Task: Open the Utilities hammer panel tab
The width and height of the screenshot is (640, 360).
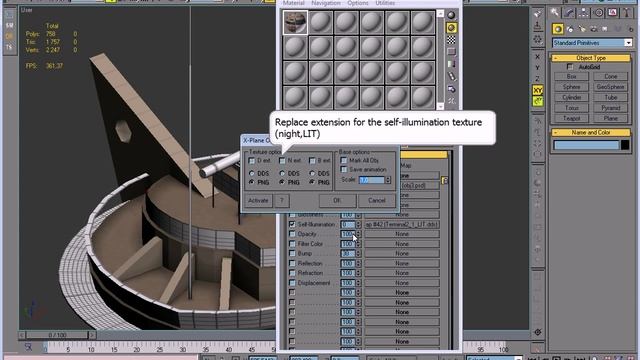Action: (627, 13)
